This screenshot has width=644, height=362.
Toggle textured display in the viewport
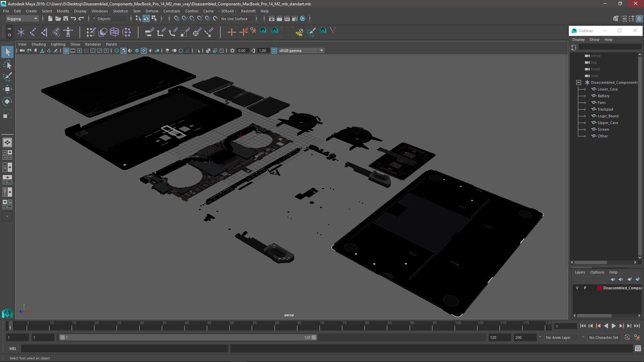[x=144, y=51]
